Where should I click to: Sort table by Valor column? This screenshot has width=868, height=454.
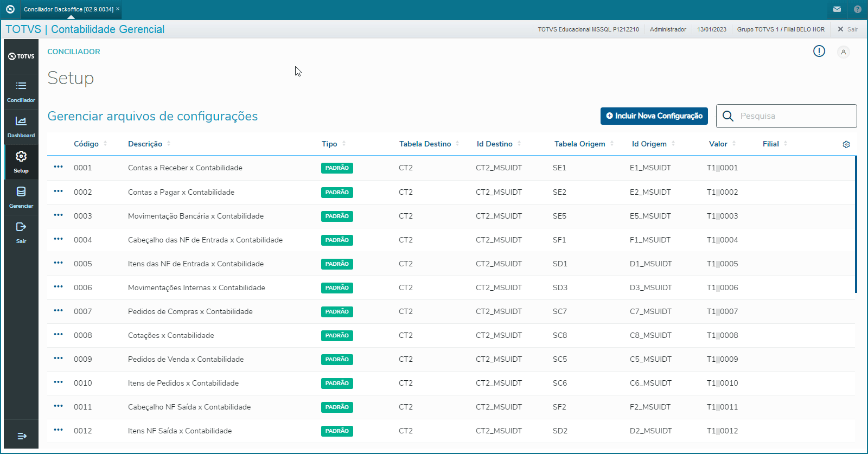[x=722, y=144]
